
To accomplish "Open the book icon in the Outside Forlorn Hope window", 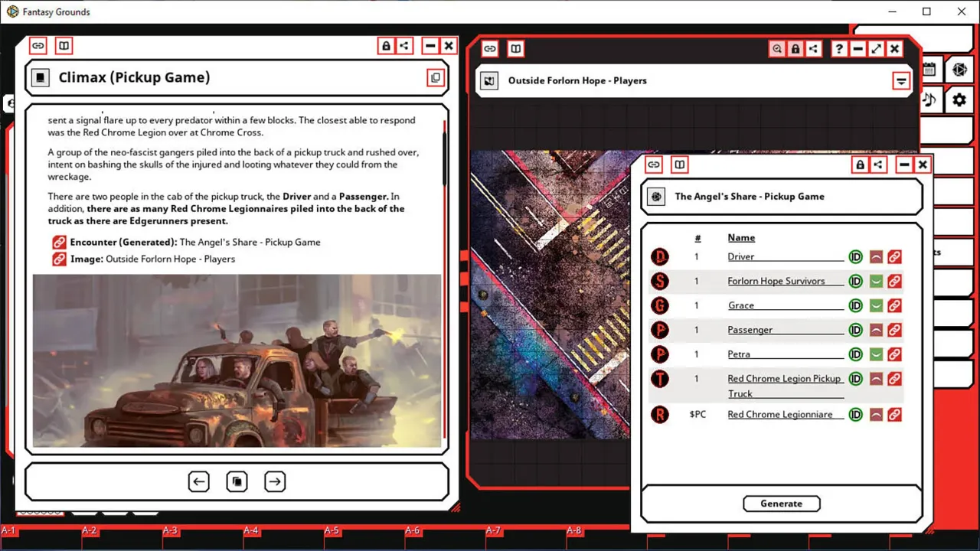I will (x=517, y=49).
